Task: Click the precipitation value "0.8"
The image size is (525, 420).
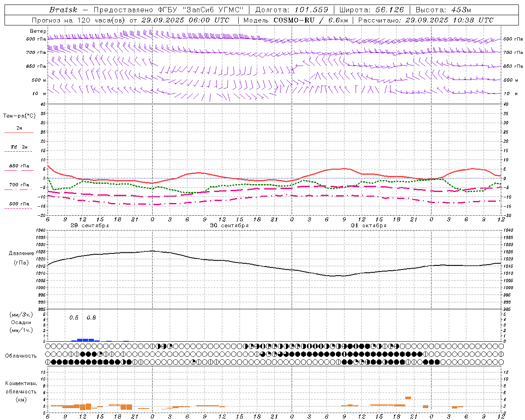Action: coord(91,318)
